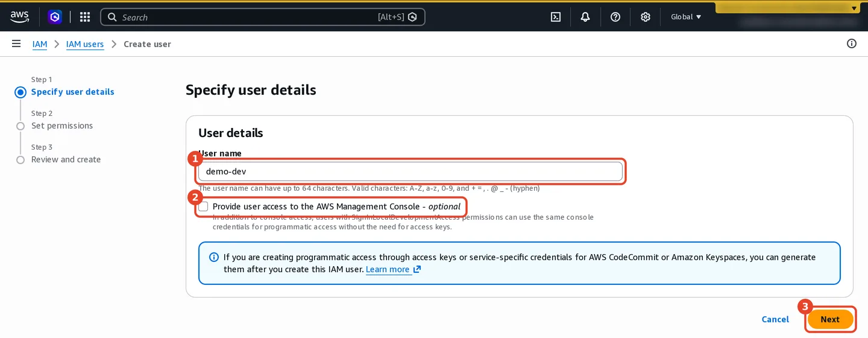Image resolution: width=868 pixels, height=338 pixels.
Task: Open the help question mark menu
Action: 615,17
